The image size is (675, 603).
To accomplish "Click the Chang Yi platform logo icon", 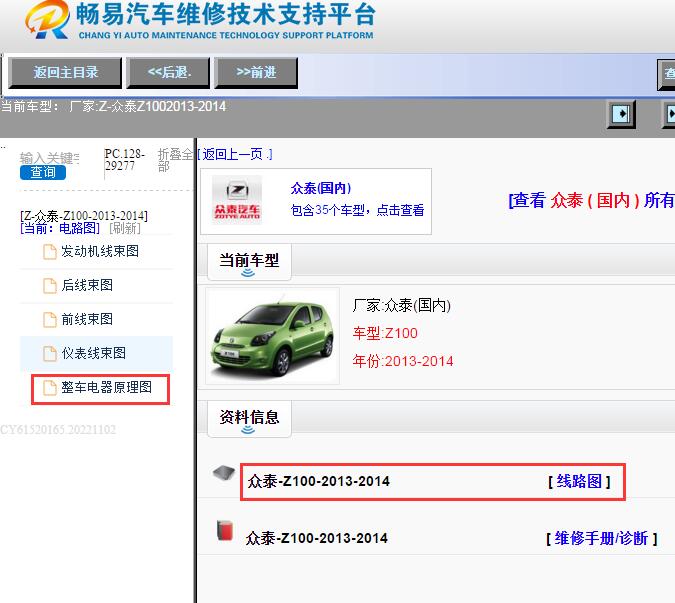I will pyautogui.click(x=47, y=19).
